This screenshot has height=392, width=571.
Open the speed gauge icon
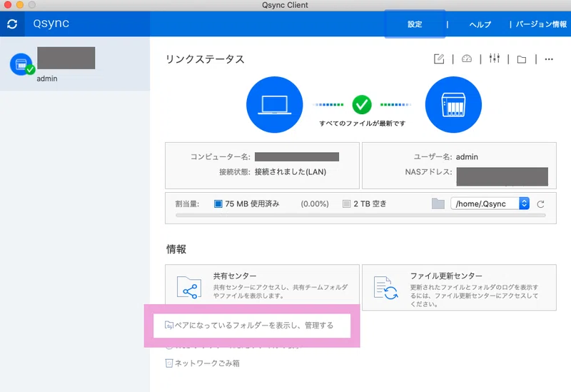[x=467, y=59]
